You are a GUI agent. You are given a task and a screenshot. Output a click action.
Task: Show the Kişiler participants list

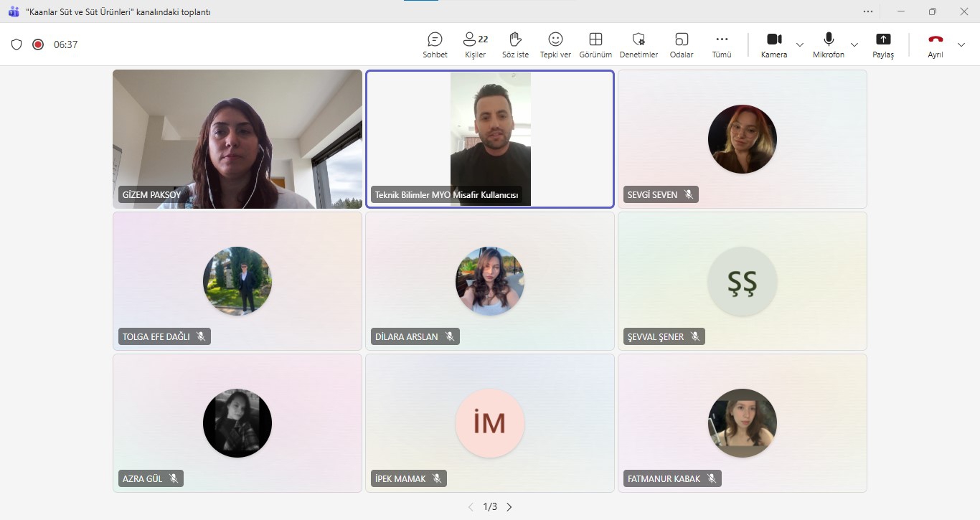point(475,44)
